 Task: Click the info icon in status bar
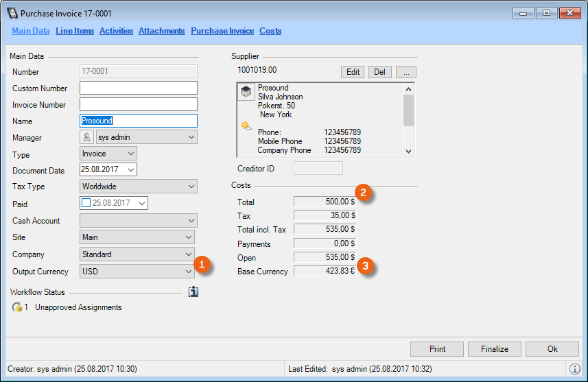[575, 369]
